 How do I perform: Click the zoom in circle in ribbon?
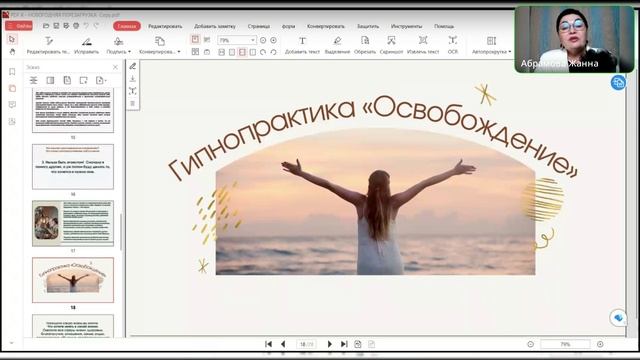(x=273, y=40)
